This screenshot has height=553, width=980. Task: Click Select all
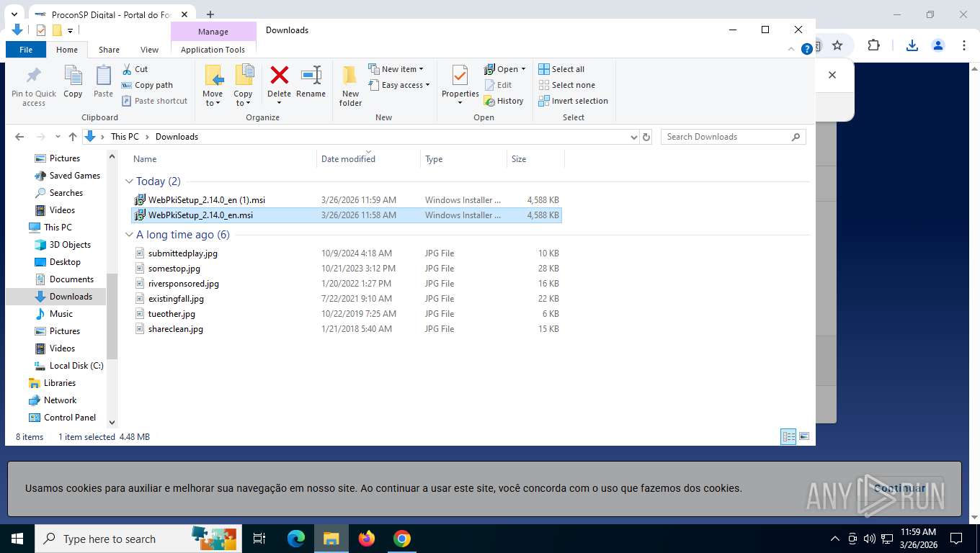(561, 69)
